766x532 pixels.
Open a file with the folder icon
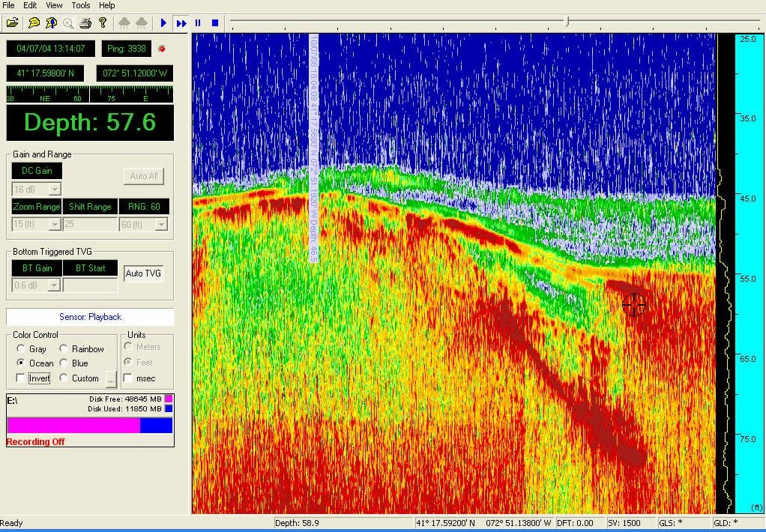pos(12,22)
